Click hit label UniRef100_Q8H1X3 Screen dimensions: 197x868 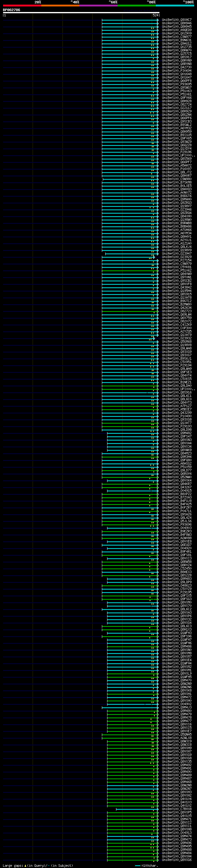click(177, 629)
